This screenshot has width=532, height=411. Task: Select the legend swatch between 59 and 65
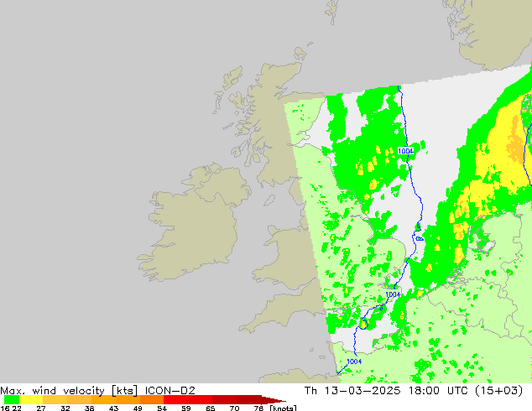point(201,400)
